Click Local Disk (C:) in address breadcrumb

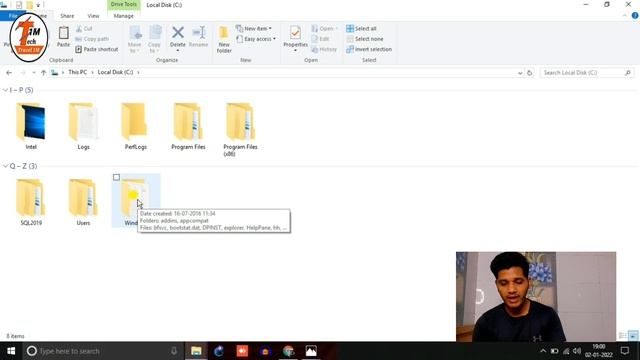pyautogui.click(x=116, y=72)
